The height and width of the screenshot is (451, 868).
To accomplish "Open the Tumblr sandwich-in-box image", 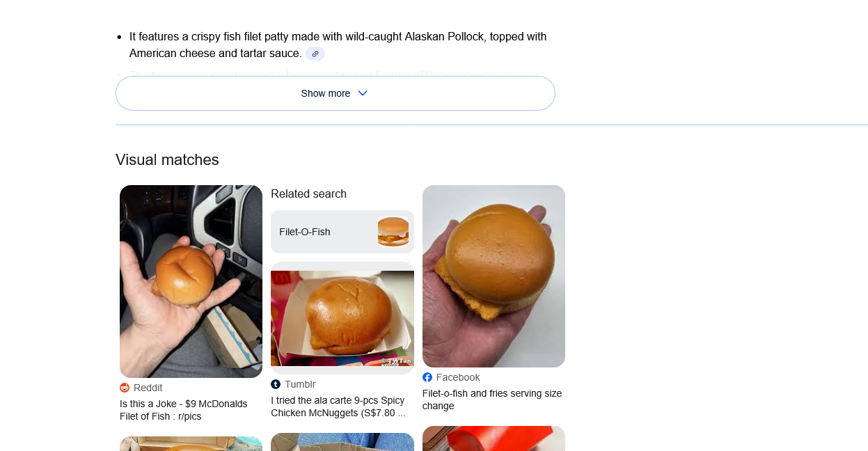I will 342,318.
